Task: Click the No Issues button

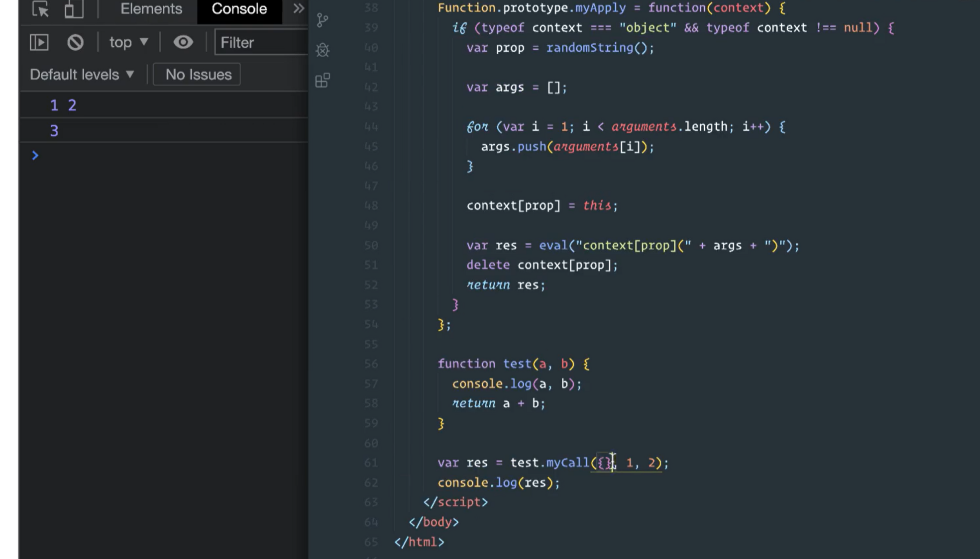Action: (198, 75)
